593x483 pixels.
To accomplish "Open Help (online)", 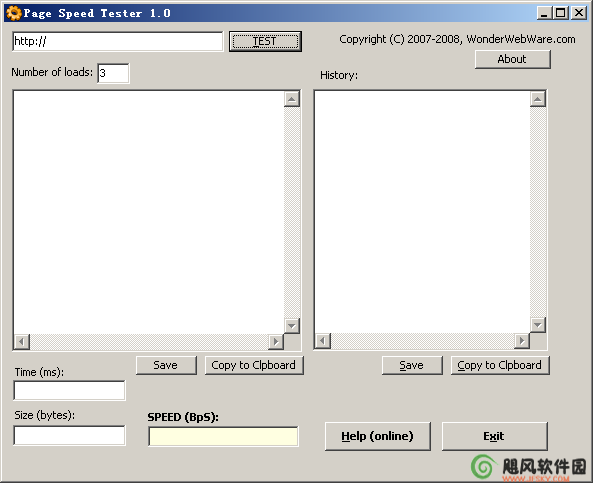I will click(x=378, y=436).
